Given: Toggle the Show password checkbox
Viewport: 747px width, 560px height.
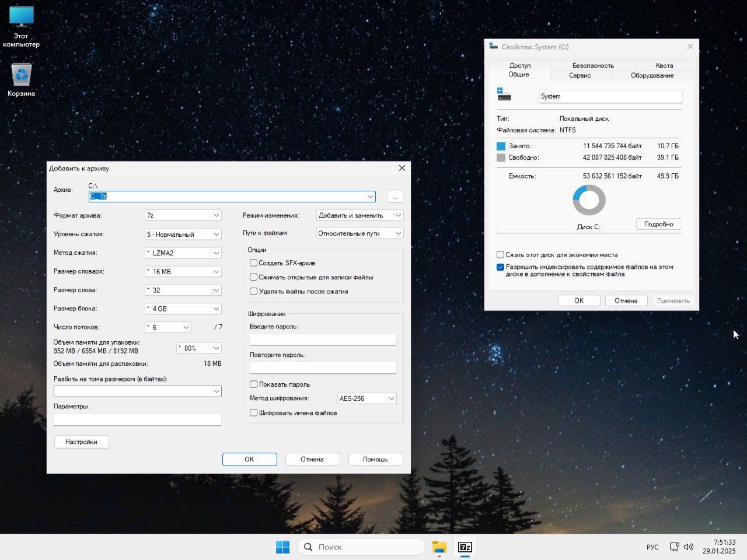Looking at the screenshot, I should click(x=254, y=384).
